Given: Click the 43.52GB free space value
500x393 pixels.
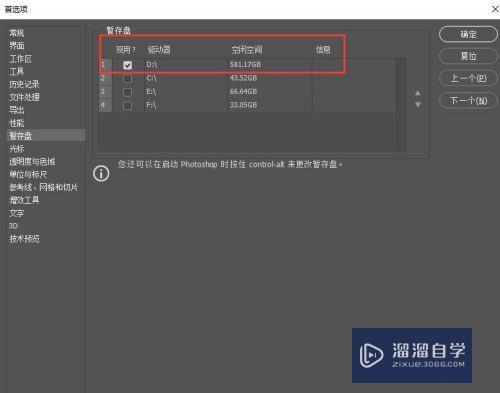Looking at the screenshot, I should (x=243, y=78).
